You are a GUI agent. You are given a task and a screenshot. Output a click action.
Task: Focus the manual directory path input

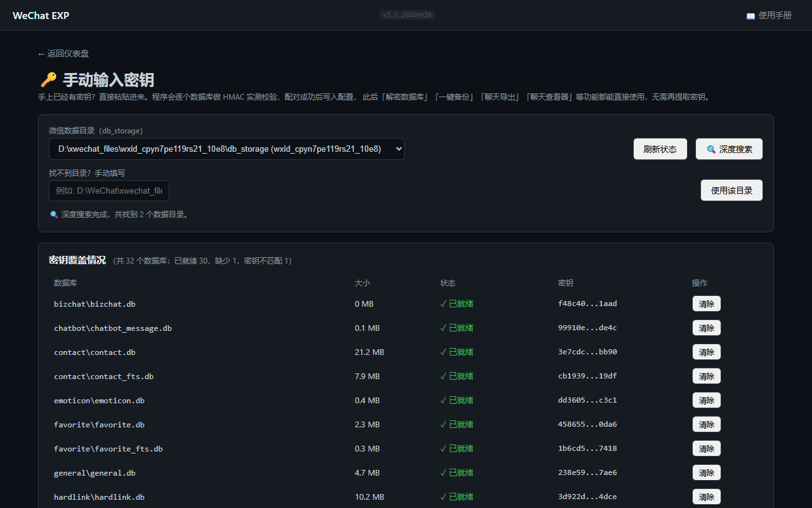[109, 190]
